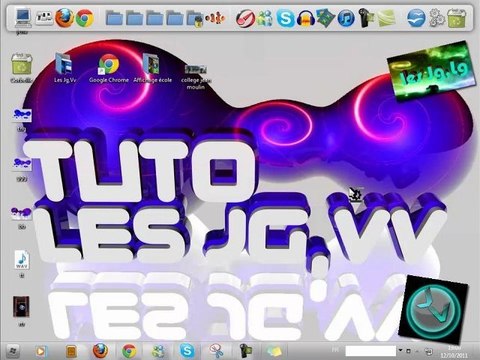
Task: Open Windows Live Messenger in the taskbar
Action: pos(158,351)
